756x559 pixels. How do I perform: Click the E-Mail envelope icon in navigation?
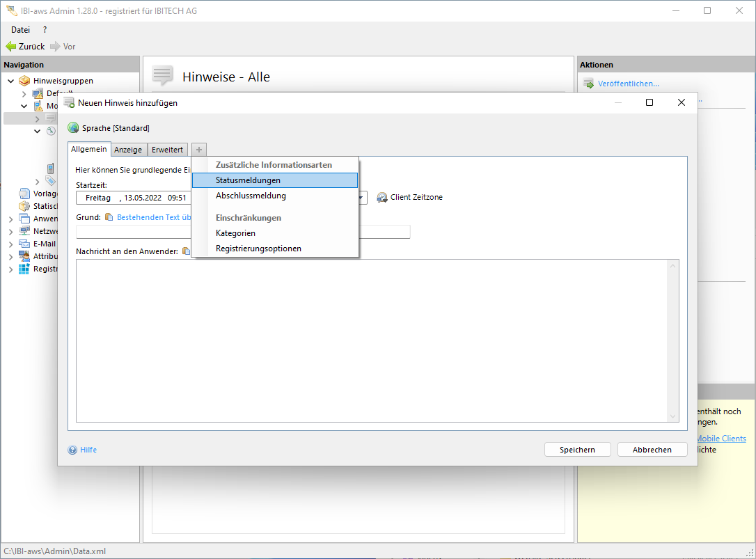pos(24,244)
